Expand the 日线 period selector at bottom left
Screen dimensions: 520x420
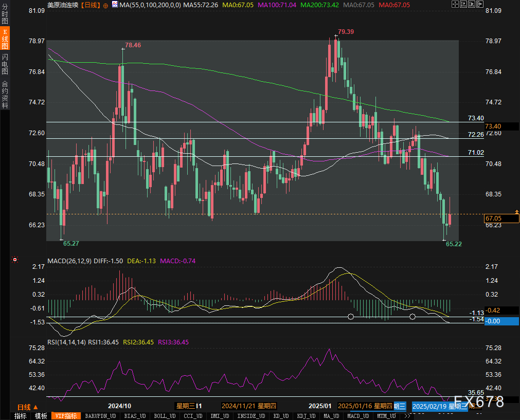pos(28,407)
